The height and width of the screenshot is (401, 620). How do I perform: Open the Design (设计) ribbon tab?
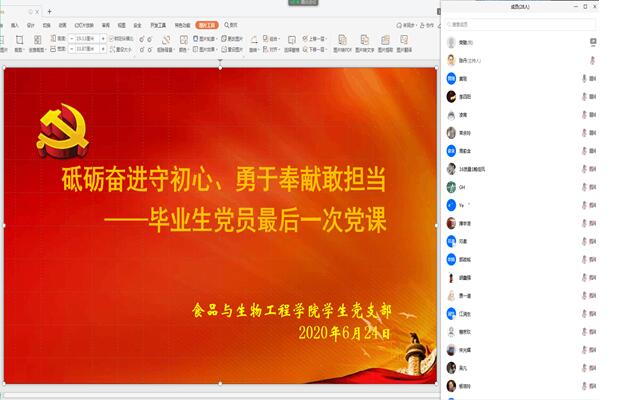[x=30, y=25]
